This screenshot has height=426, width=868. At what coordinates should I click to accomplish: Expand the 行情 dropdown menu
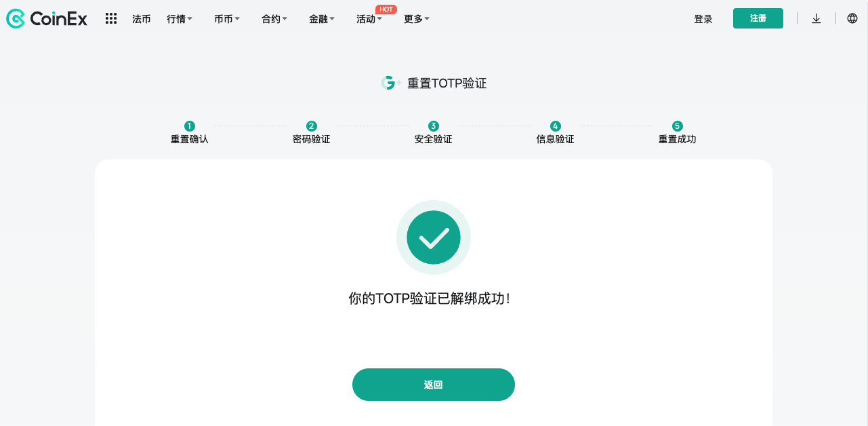click(x=180, y=19)
